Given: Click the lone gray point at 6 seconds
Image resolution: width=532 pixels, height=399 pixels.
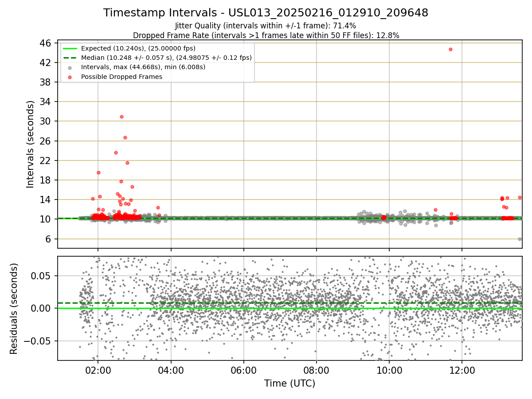Looking at the screenshot, I should click(x=520, y=239).
